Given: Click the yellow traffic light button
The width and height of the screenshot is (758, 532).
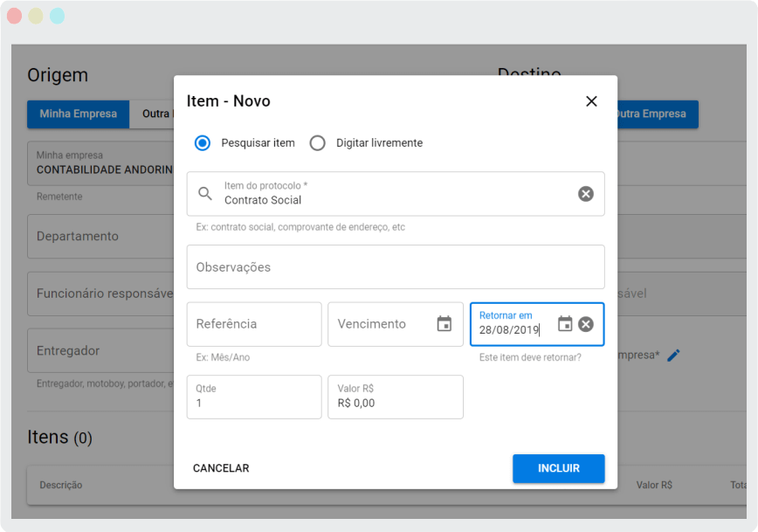Looking at the screenshot, I should coord(35,15).
